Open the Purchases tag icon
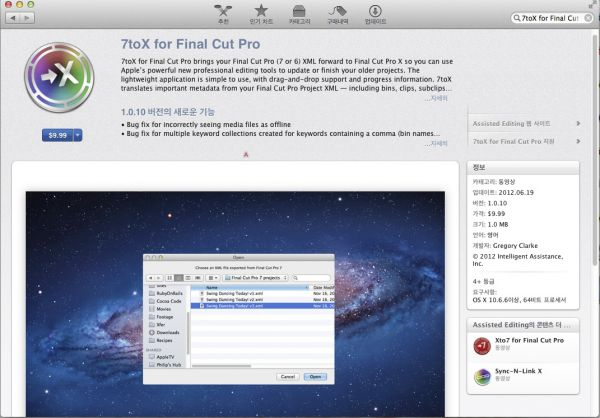 [337, 14]
